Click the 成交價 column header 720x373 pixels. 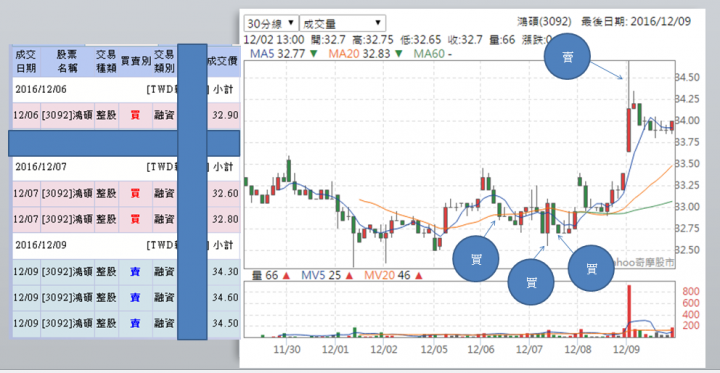tap(223, 61)
